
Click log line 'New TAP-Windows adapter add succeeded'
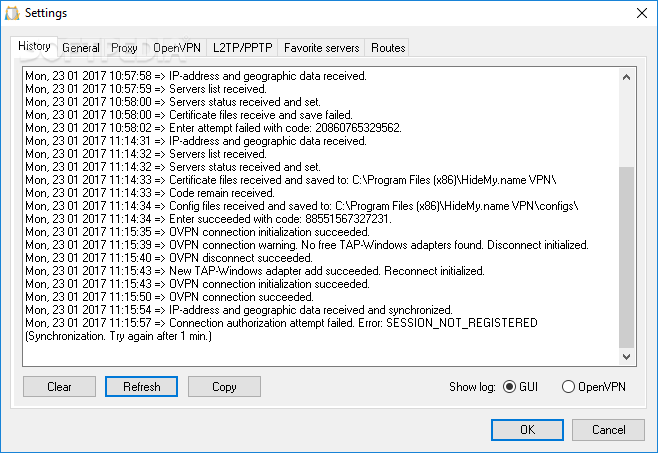[x=255, y=271]
